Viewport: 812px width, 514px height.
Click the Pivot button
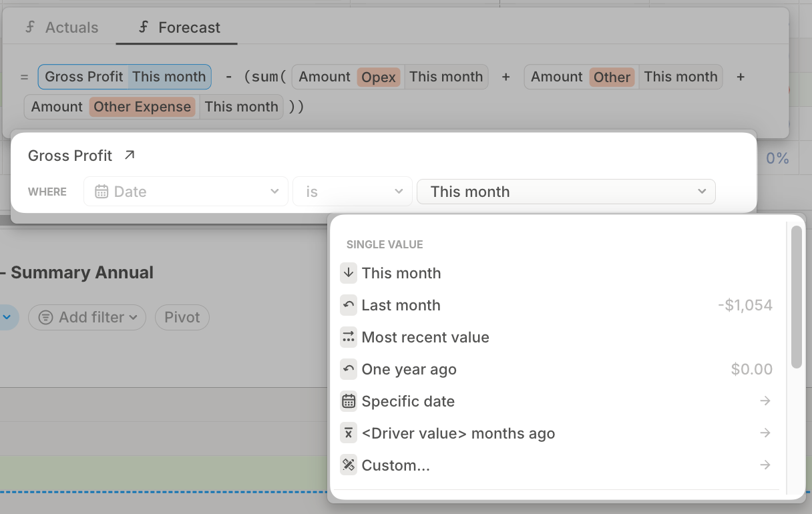(x=182, y=317)
